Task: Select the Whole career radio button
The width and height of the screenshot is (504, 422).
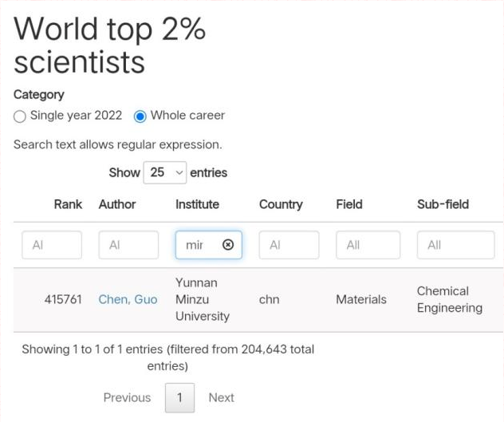Action: [140, 116]
